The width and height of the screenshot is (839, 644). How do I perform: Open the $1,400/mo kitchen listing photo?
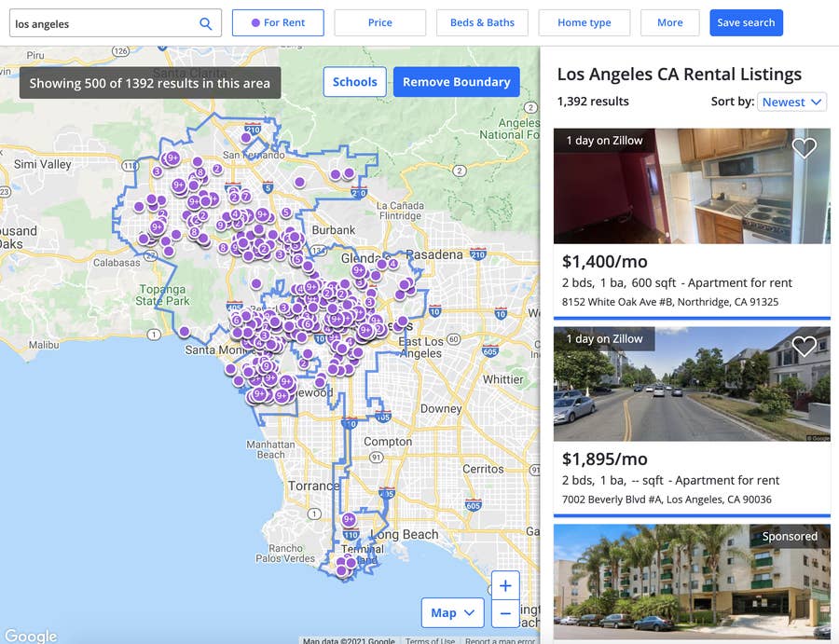[692, 186]
